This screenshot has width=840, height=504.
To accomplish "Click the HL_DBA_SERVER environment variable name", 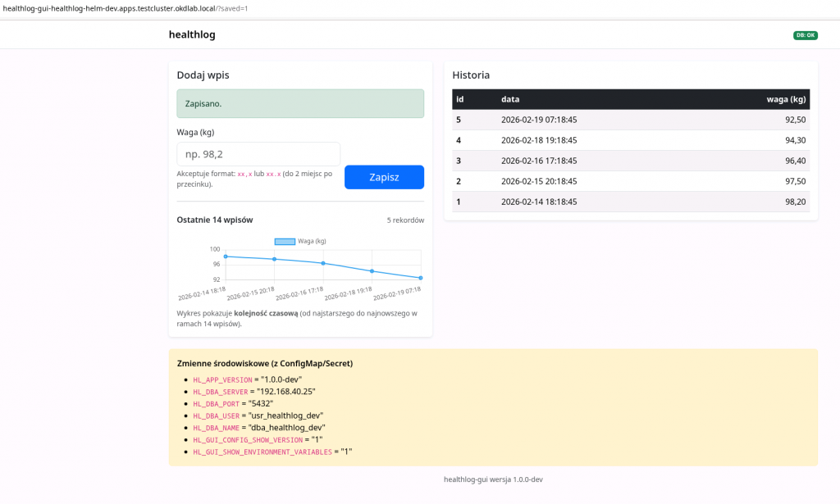I will pos(221,392).
